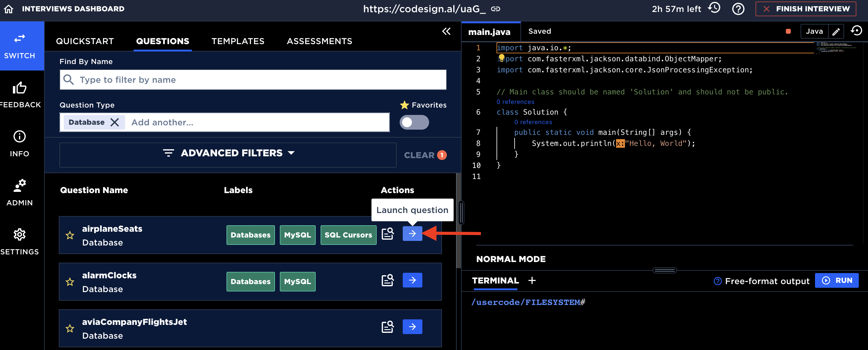Click the MySQL label on alarmClocks
The width and height of the screenshot is (868, 350).
tap(297, 282)
